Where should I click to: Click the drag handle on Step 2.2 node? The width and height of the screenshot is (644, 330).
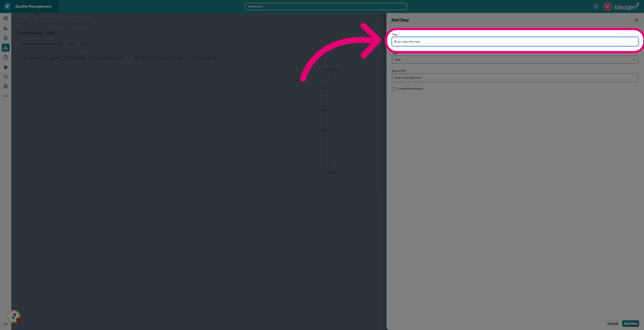[312, 131]
